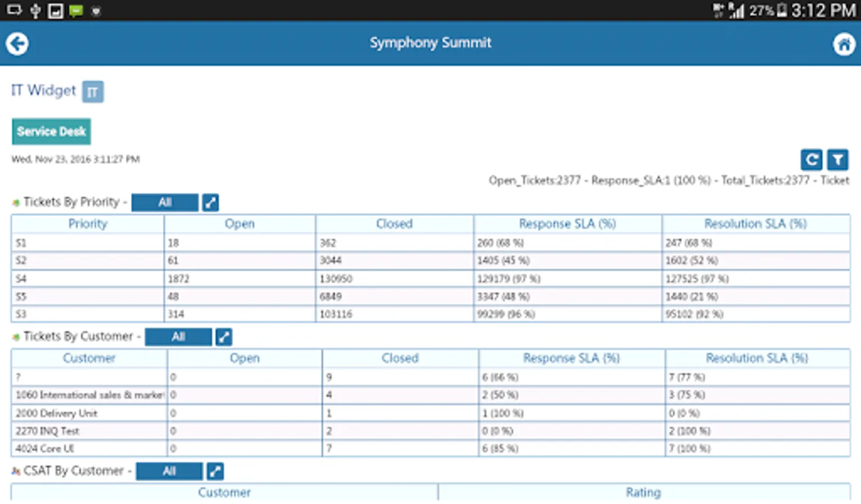Viewport: 861px width, 504px height.
Task: Sort priority table by Closed column
Action: point(395,224)
